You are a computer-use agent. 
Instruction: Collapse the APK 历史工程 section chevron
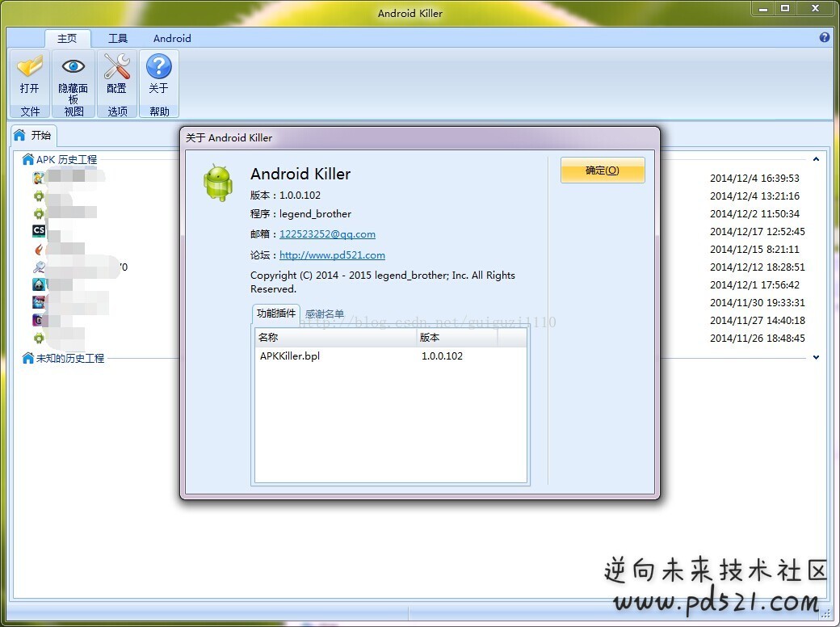[816, 159]
